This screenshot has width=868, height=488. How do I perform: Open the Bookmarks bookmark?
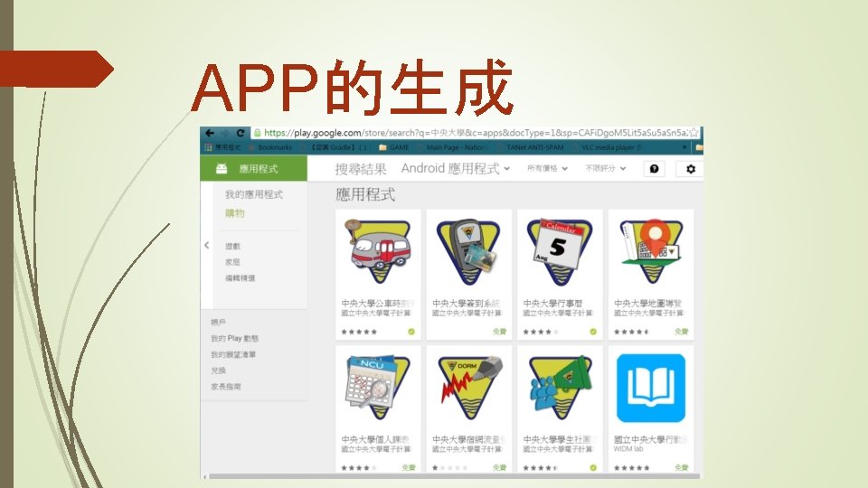tap(270, 147)
